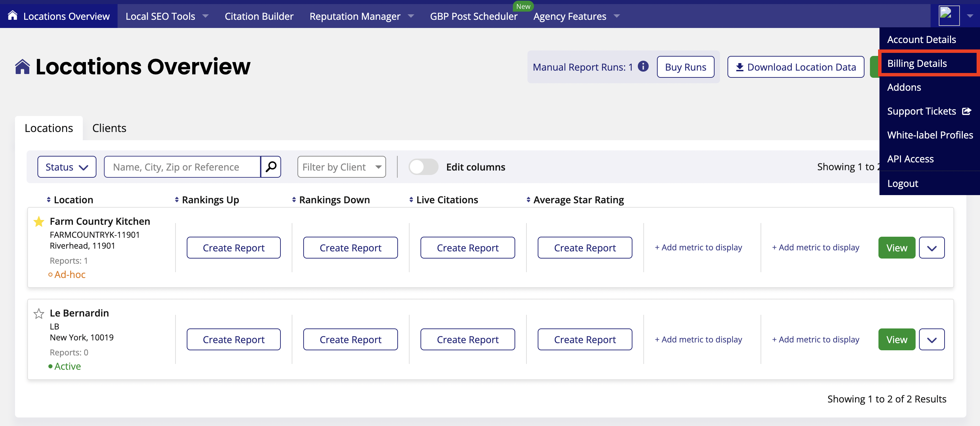Collapse the account dropdown arrow
Screen dimensions: 980x426
tap(970, 16)
